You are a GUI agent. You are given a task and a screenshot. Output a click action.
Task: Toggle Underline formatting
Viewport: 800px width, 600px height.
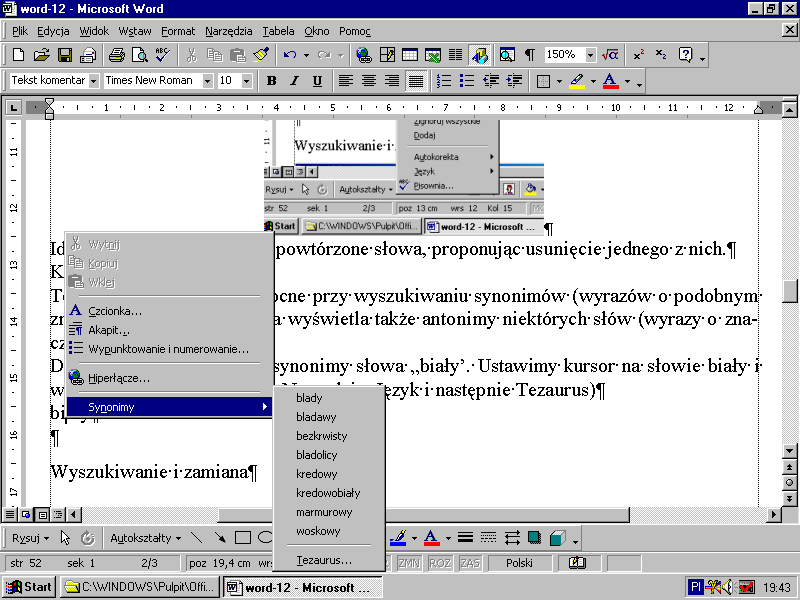pos(317,81)
